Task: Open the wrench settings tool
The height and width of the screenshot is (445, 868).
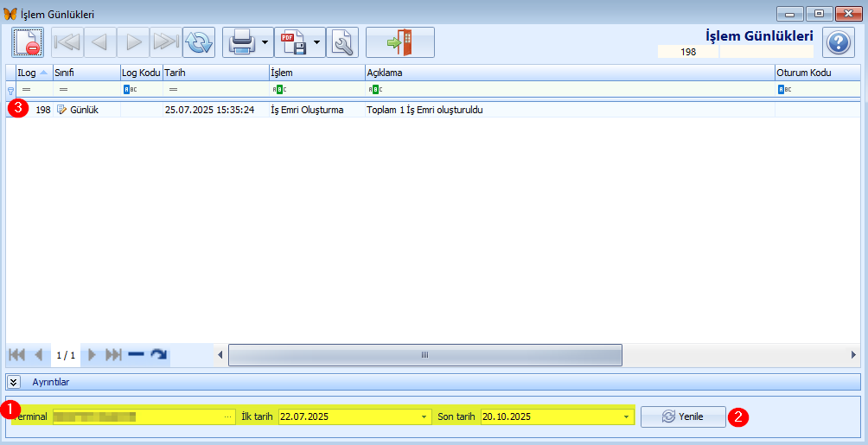Action: [342, 42]
